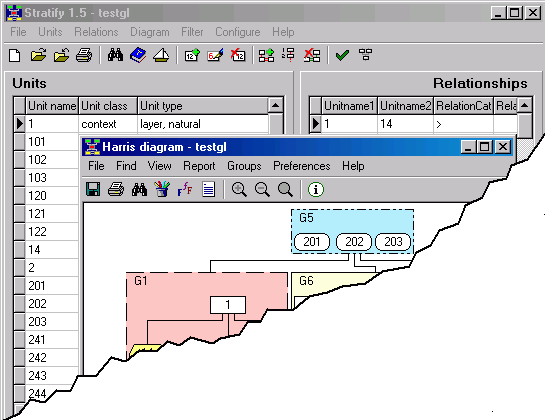545x420 pixels.
Task: Click the report page icon in Harris diagram
Action: (208, 189)
